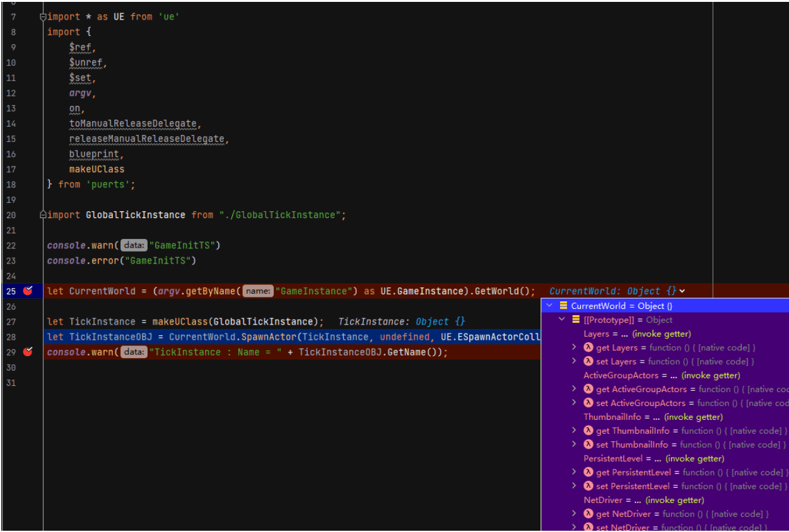Image resolution: width=789 pixels, height=532 pixels.
Task: Expand the get NetDriver node
Action: [x=574, y=514]
